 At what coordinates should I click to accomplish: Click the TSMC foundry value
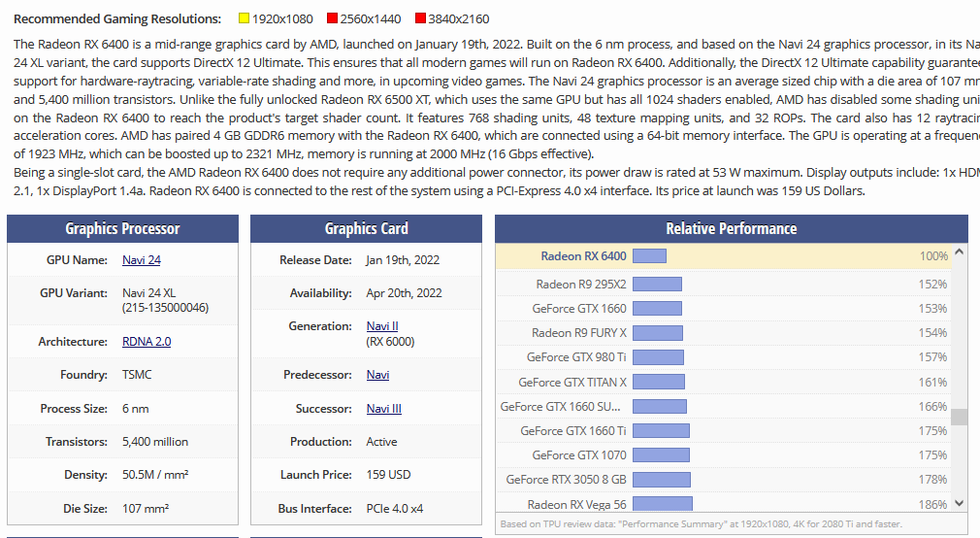pyautogui.click(x=137, y=375)
